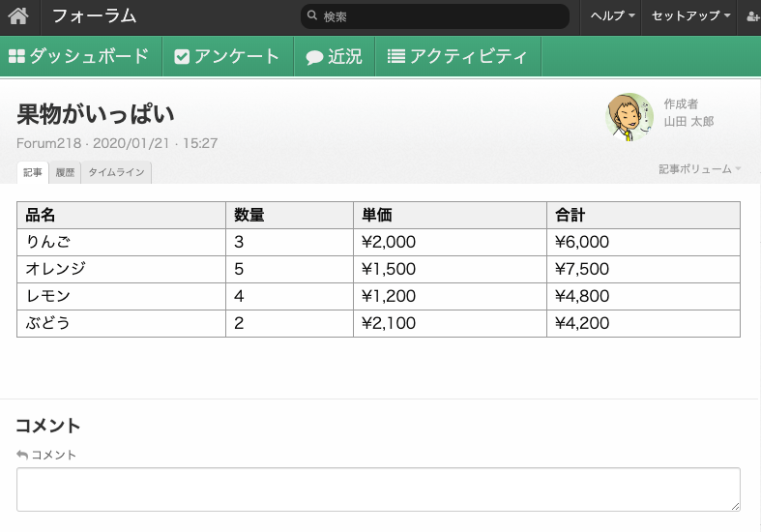Screen dimensions: 761x532
Task: Click the 品名 column header
Action: click(121, 215)
